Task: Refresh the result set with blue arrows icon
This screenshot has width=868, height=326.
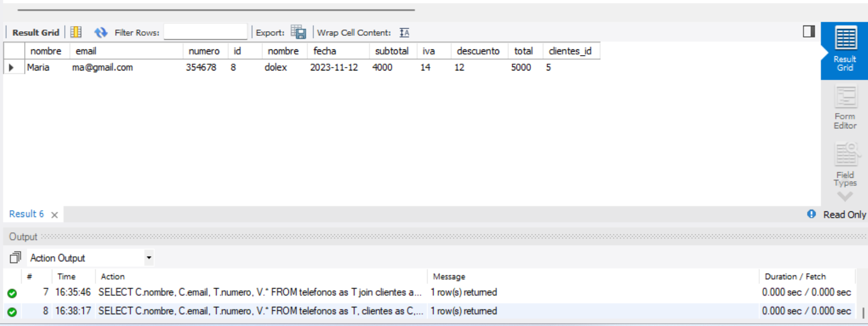Action: [101, 32]
